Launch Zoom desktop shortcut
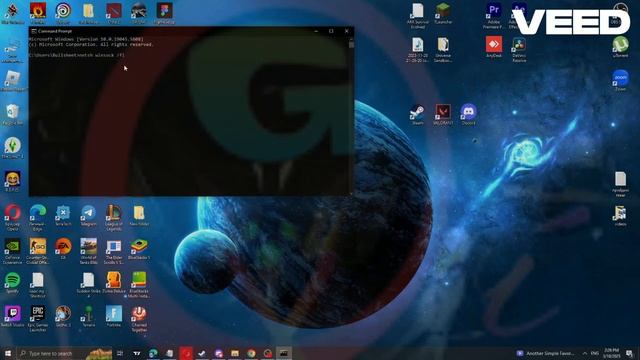 click(620, 80)
